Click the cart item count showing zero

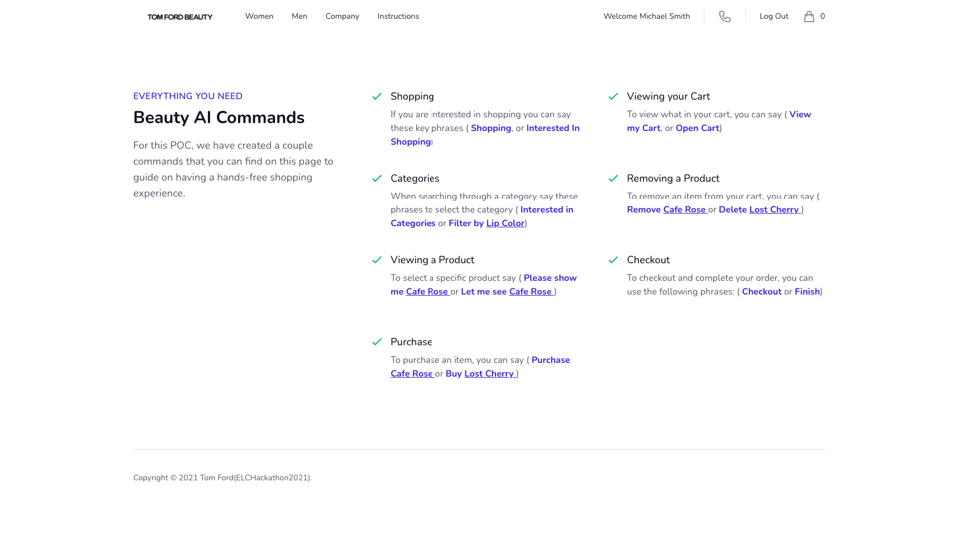pos(823,16)
